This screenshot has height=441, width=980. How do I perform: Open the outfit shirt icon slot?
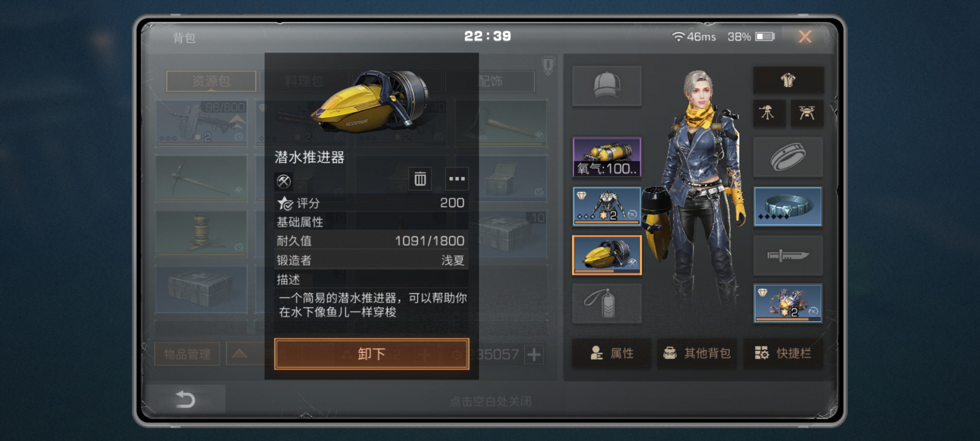point(788,80)
